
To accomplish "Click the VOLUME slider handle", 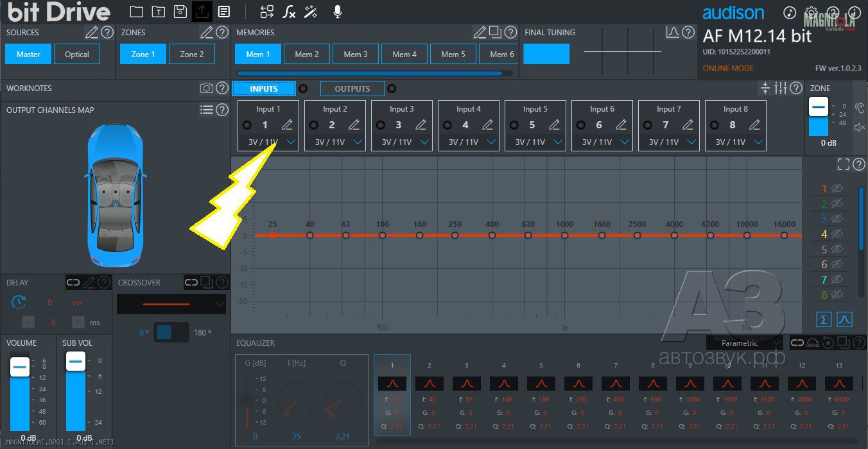I will click(x=20, y=366).
